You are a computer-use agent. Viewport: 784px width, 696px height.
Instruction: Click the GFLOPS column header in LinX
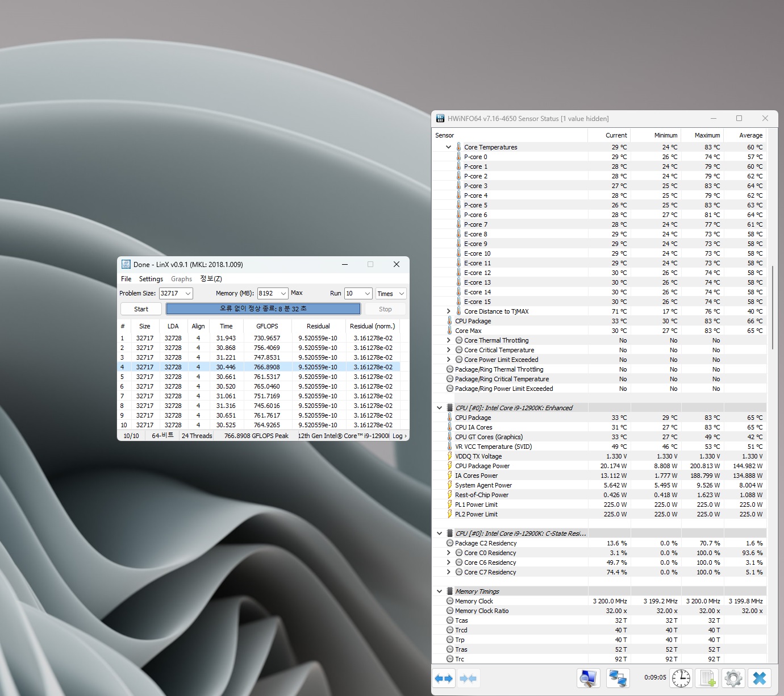click(x=267, y=326)
